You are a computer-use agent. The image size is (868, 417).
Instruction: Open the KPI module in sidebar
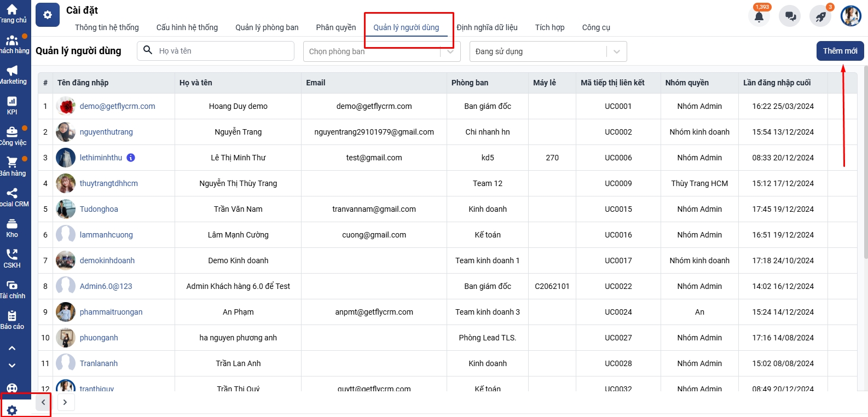click(x=12, y=105)
